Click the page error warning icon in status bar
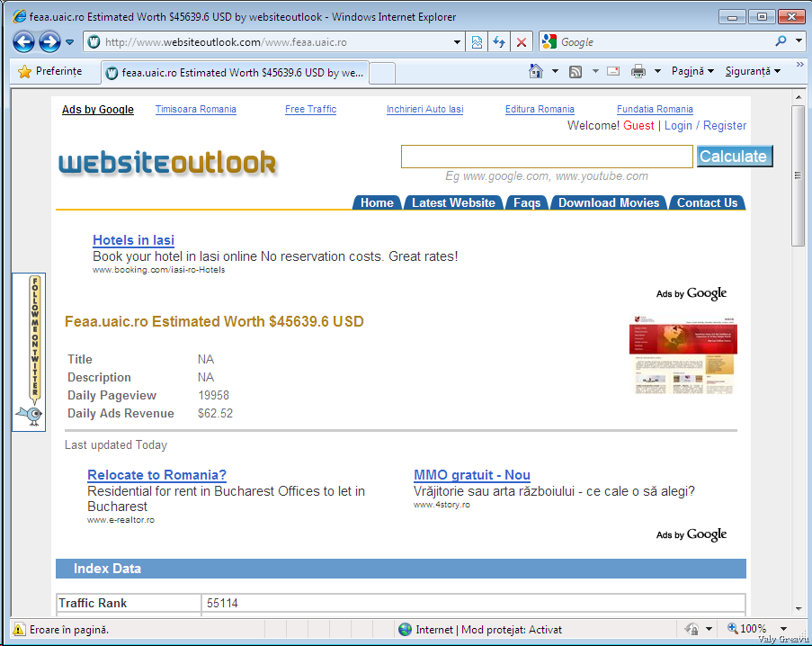812x646 pixels. pyautogui.click(x=18, y=630)
